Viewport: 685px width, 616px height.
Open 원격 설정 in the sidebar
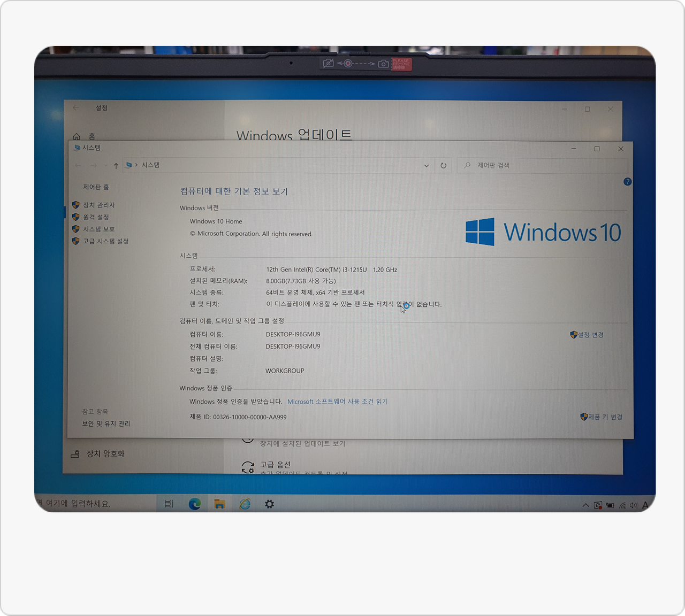[96, 217]
